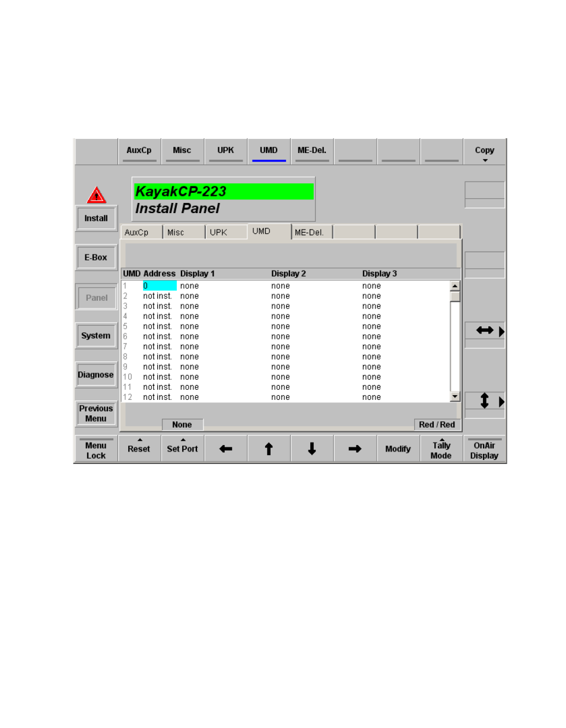Click the down arrow button
The width and height of the screenshot is (566, 728).
pyautogui.click(x=312, y=449)
